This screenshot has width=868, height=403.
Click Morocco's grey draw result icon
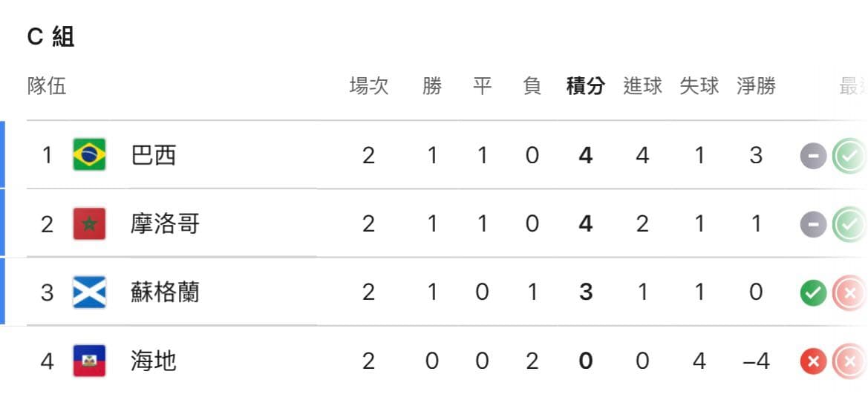[813, 225]
